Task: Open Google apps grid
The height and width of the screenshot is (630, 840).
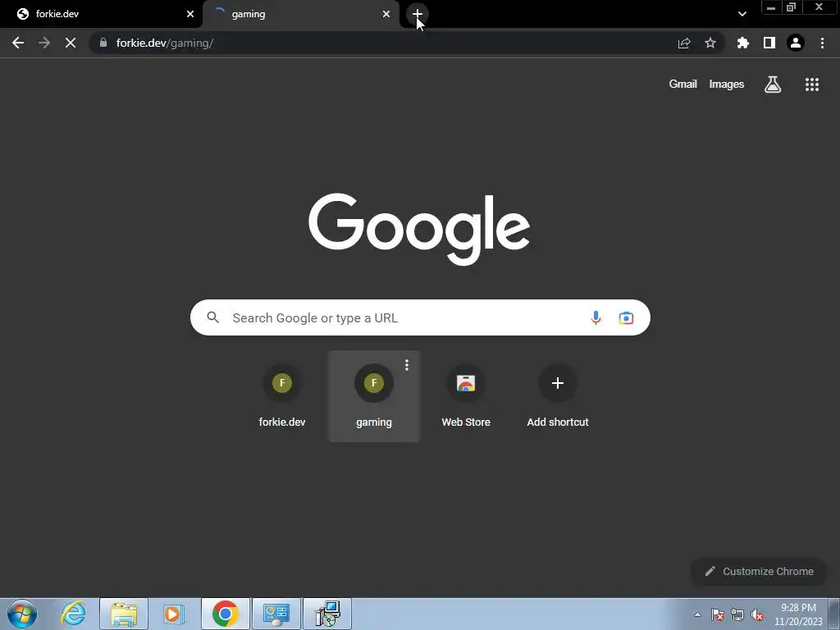Action: pyautogui.click(x=812, y=84)
